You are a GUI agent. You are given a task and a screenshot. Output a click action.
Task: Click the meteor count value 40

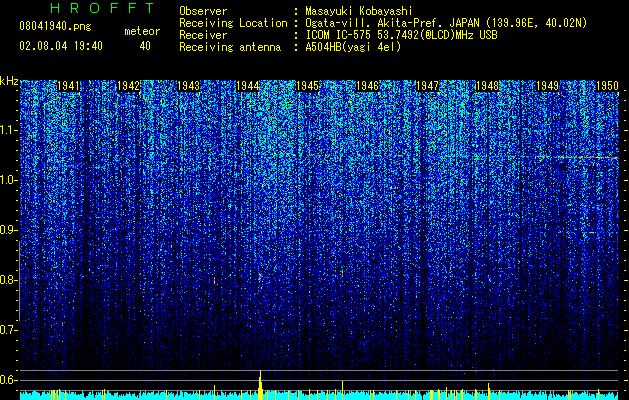(x=145, y=46)
